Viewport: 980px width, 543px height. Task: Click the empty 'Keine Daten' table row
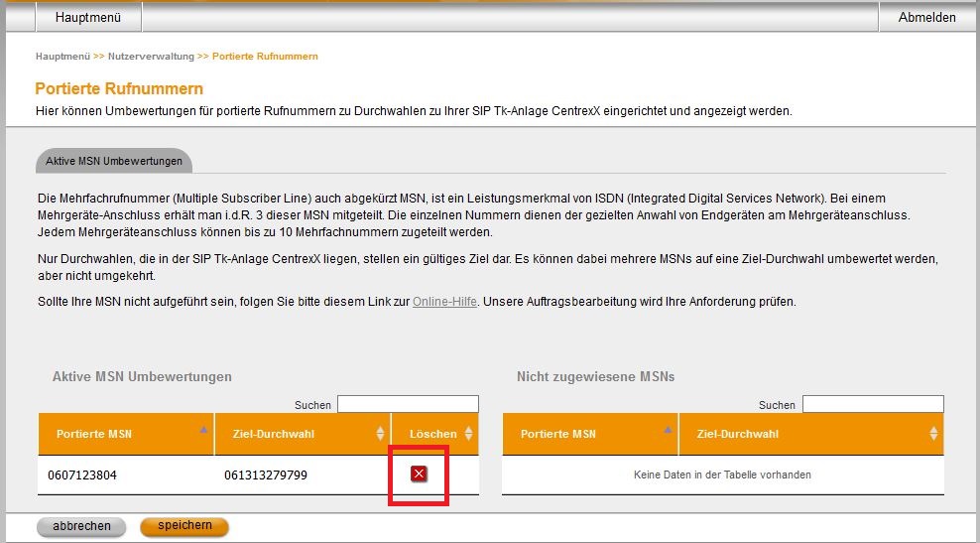pyautogui.click(x=722, y=475)
